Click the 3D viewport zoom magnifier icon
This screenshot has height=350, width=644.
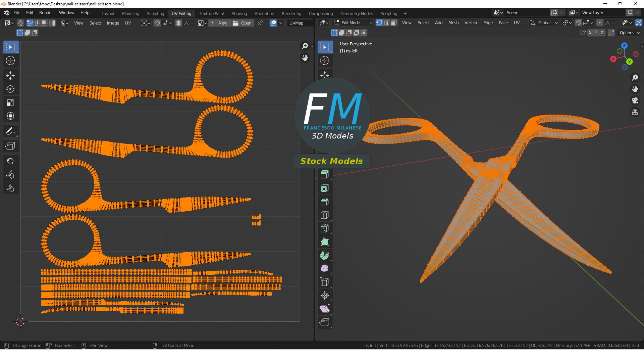tap(635, 78)
